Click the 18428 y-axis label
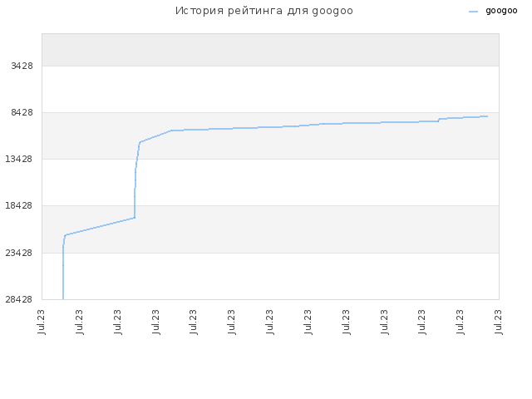Viewport: 532px width, 399px height. (19, 205)
